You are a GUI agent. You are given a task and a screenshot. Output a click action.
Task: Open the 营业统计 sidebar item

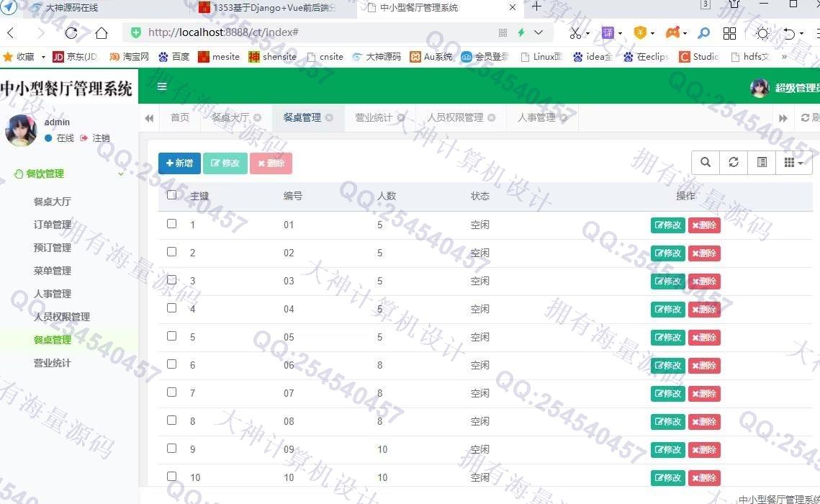click(x=53, y=363)
